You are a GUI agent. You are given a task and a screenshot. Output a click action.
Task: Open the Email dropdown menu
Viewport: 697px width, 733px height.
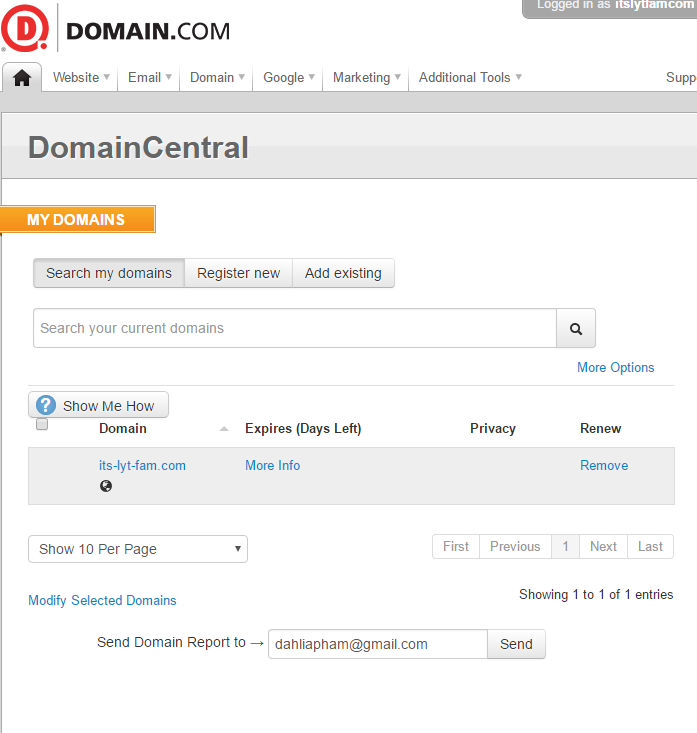pyautogui.click(x=150, y=77)
